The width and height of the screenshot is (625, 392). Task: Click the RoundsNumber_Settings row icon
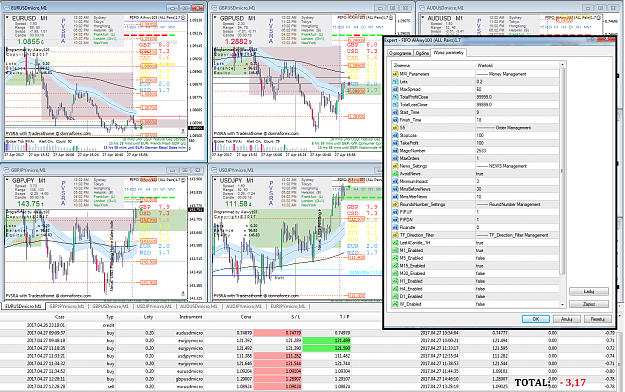coord(395,204)
